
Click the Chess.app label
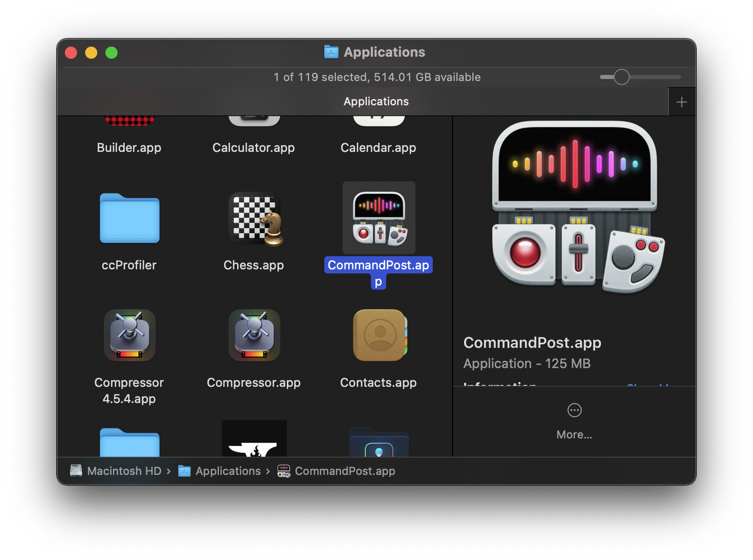click(x=253, y=265)
